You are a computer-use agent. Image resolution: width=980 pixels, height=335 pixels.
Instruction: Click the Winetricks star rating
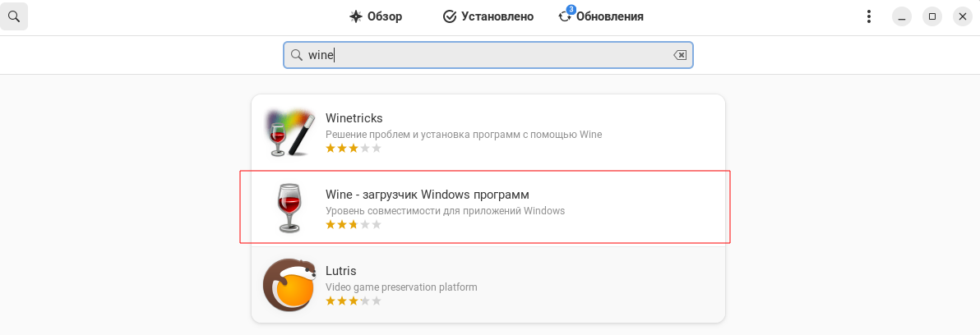(x=354, y=149)
